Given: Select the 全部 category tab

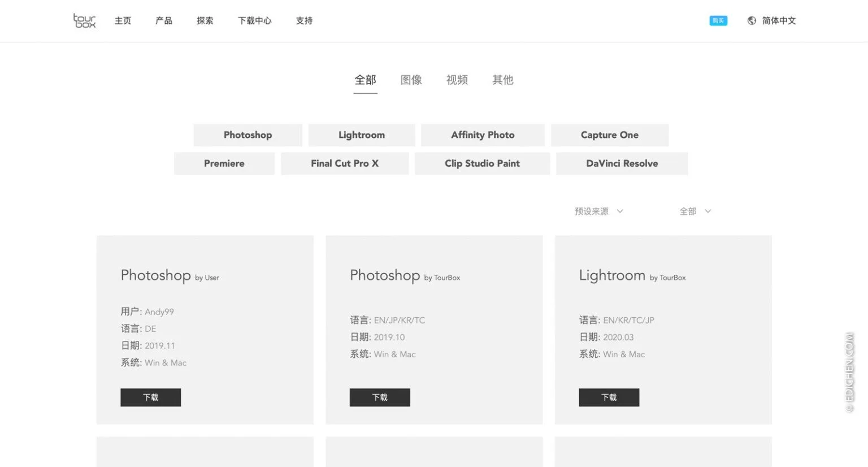Looking at the screenshot, I should coord(365,80).
